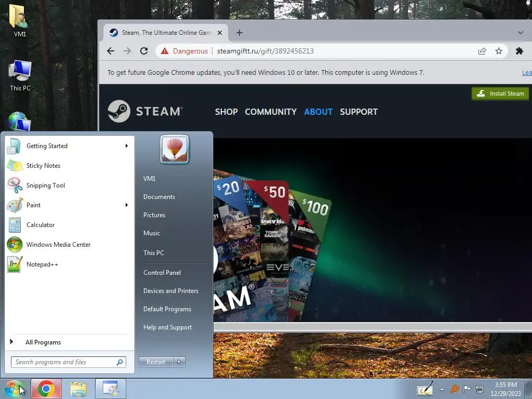Image resolution: width=532 pixels, height=399 pixels.
Task: Open This PC from the Start menu
Action: (154, 253)
